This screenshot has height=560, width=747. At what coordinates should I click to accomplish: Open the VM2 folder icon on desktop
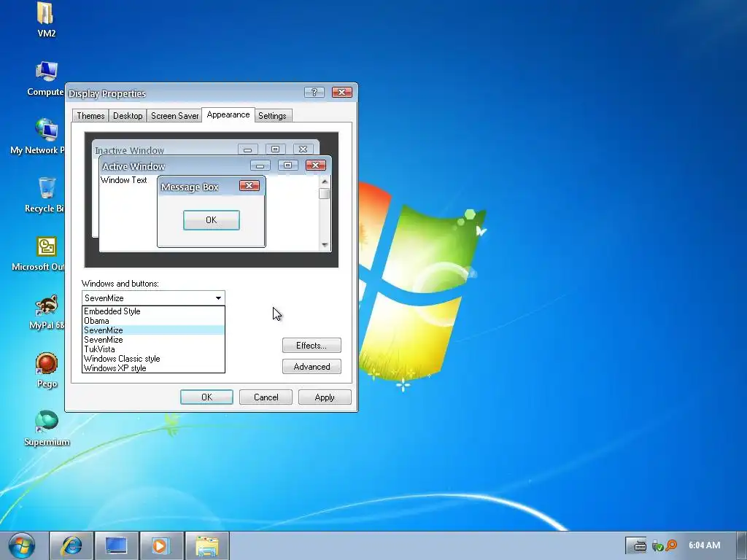46,13
